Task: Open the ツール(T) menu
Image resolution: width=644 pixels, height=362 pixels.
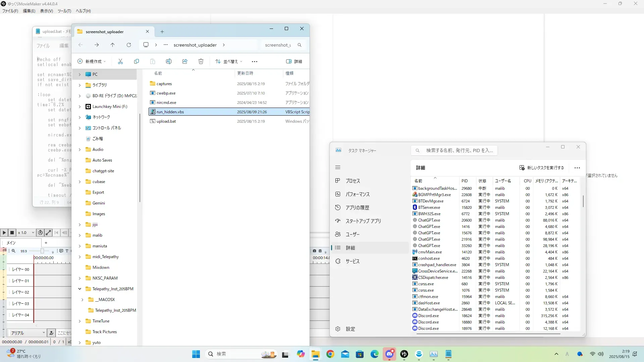Action: click(64, 11)
